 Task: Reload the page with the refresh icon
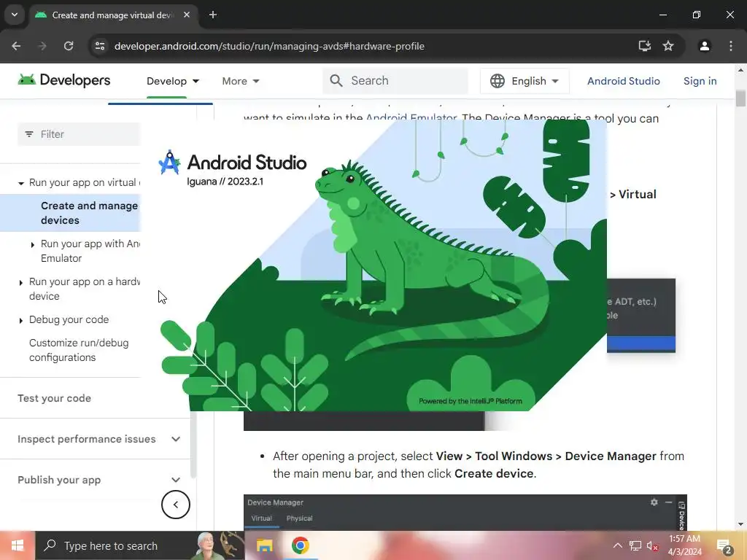(69, 46)
